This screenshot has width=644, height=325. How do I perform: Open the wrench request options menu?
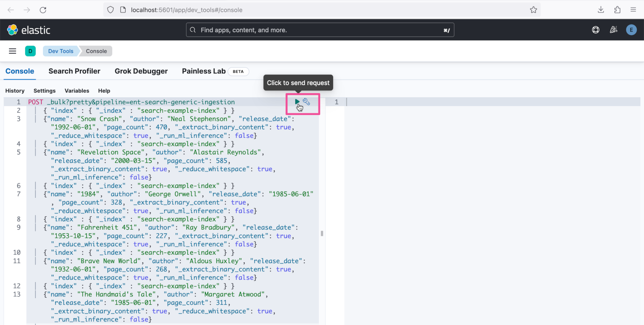[306, 102]
